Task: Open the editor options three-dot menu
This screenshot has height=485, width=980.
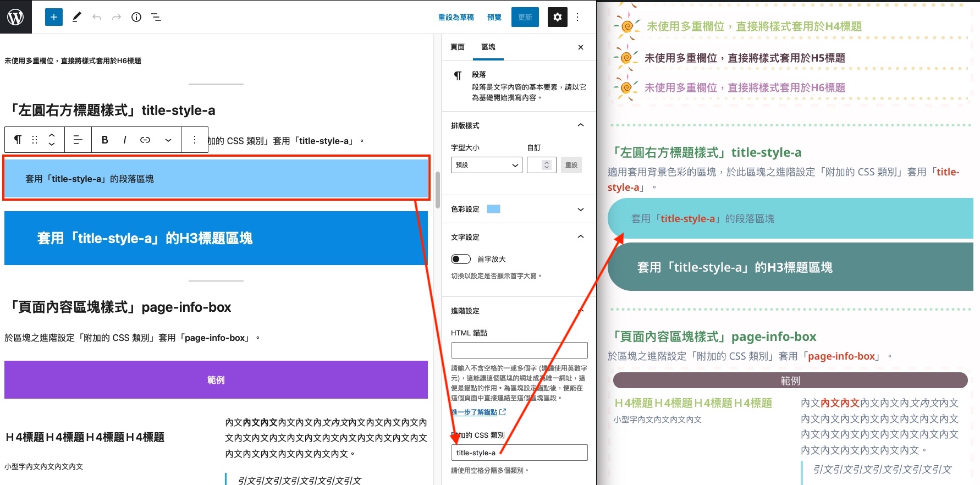Action: click(x=577, y=17)
